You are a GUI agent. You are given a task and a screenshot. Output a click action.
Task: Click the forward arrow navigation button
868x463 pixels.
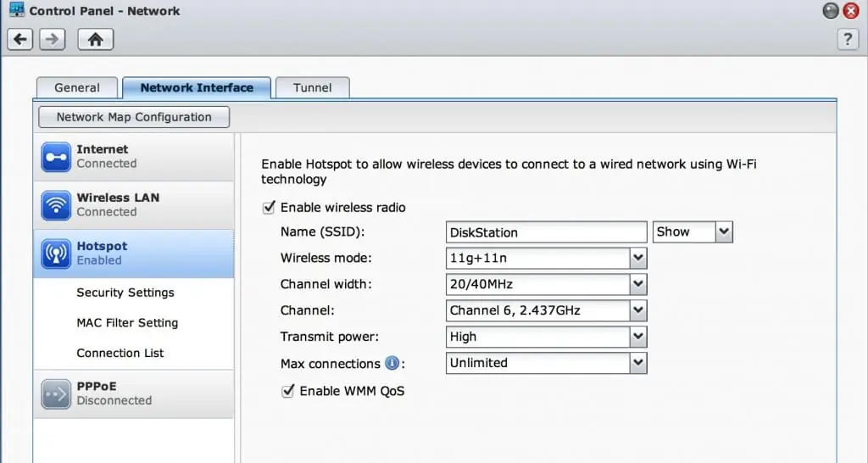tap(53, 39)
